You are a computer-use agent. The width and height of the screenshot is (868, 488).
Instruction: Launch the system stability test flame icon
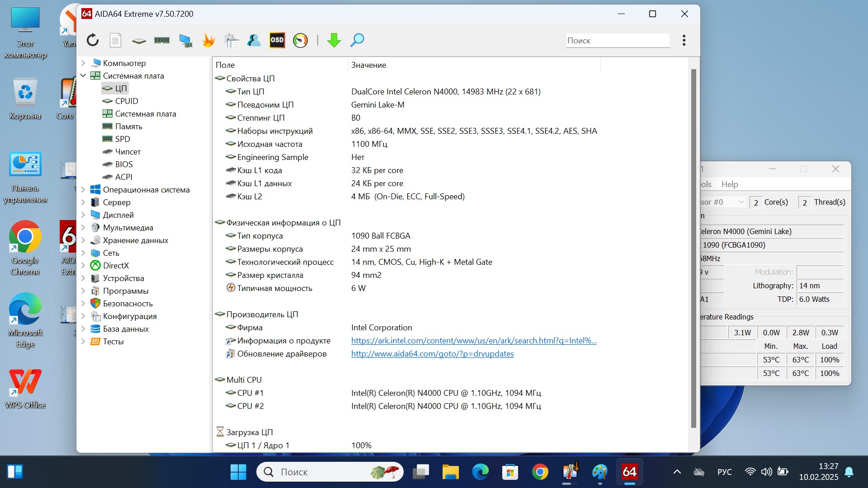(x=208, y=40)
